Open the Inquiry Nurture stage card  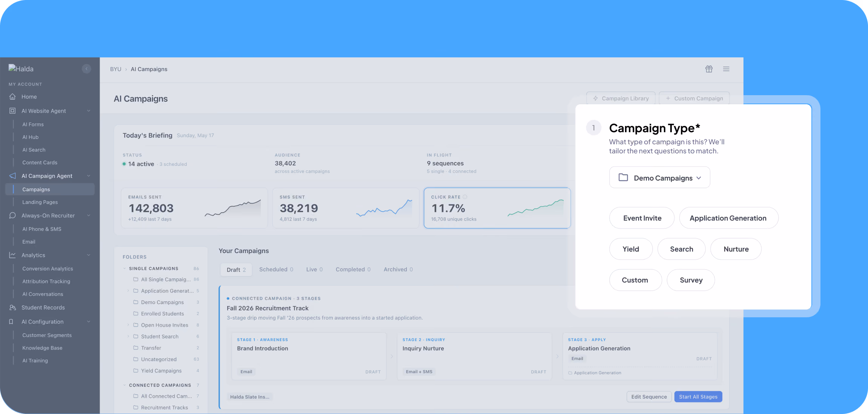(474, 356)
